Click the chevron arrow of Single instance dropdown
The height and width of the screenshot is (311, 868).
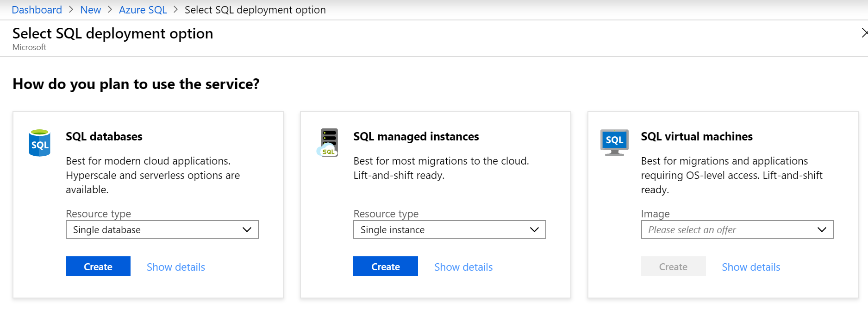pyautogui.click(x=534, y=230)
